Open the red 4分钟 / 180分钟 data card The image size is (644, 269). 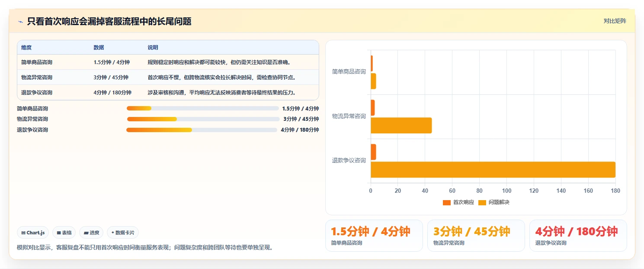coord(578,236)
